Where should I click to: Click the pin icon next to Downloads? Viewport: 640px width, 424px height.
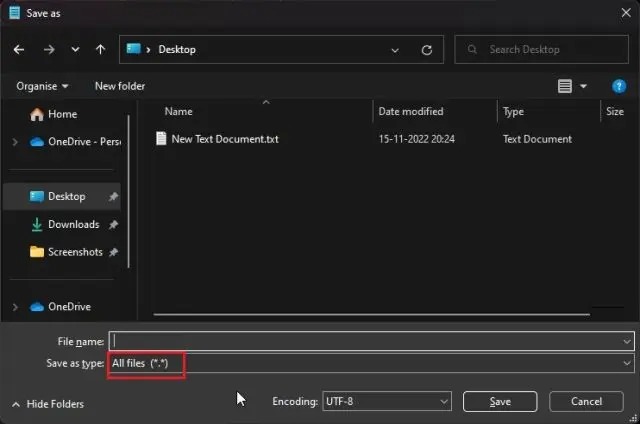pyautogui.click(x=113, y=224)
